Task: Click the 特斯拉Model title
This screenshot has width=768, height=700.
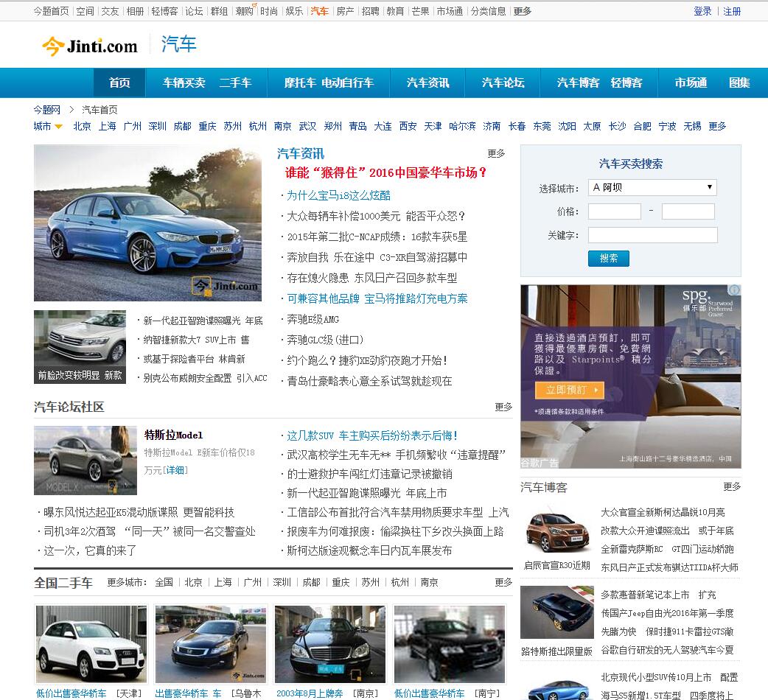Action: click(x=173, y=435)
